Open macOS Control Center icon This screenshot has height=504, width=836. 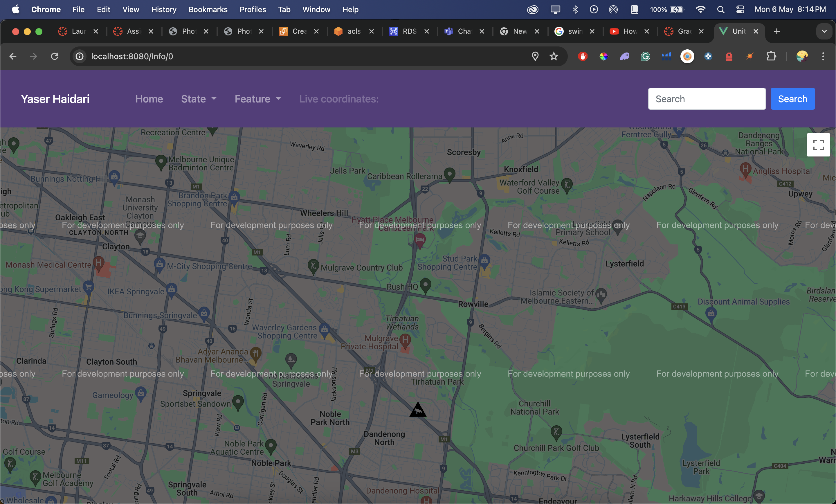point(740,10)
